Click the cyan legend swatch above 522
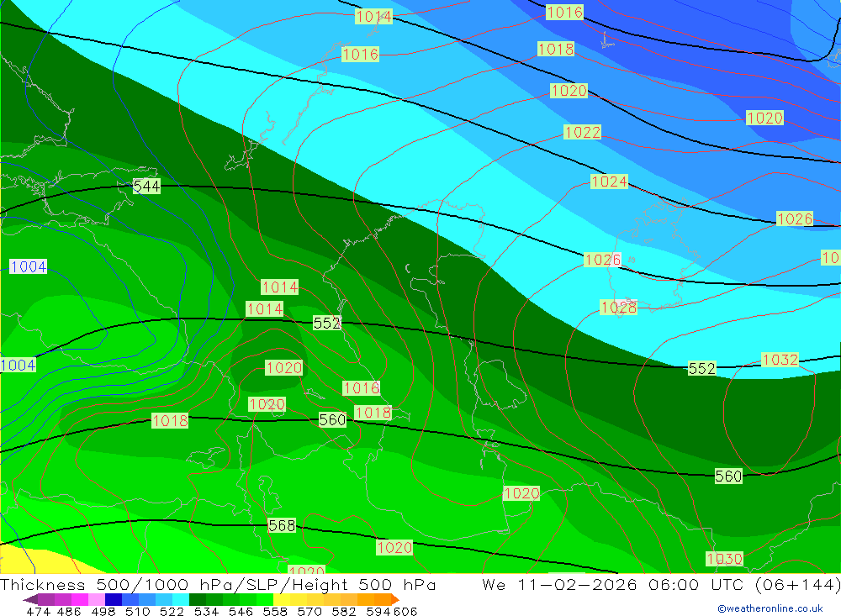The width and height of the screenshot is (841, 616). tap(181, 599)
